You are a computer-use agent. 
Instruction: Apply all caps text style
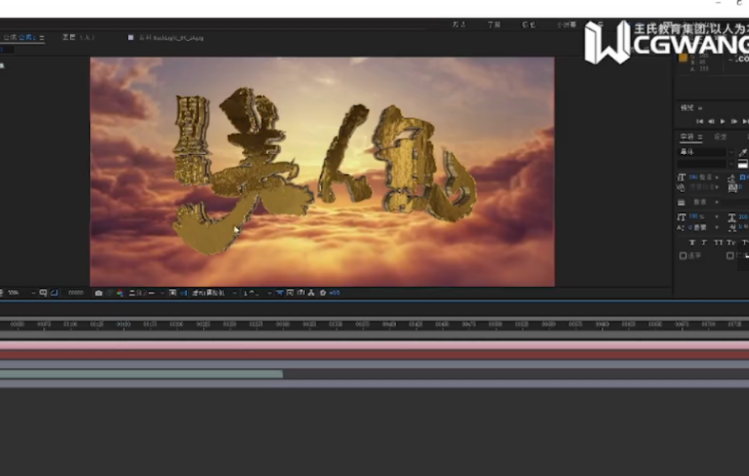click(x=718, y=243)
